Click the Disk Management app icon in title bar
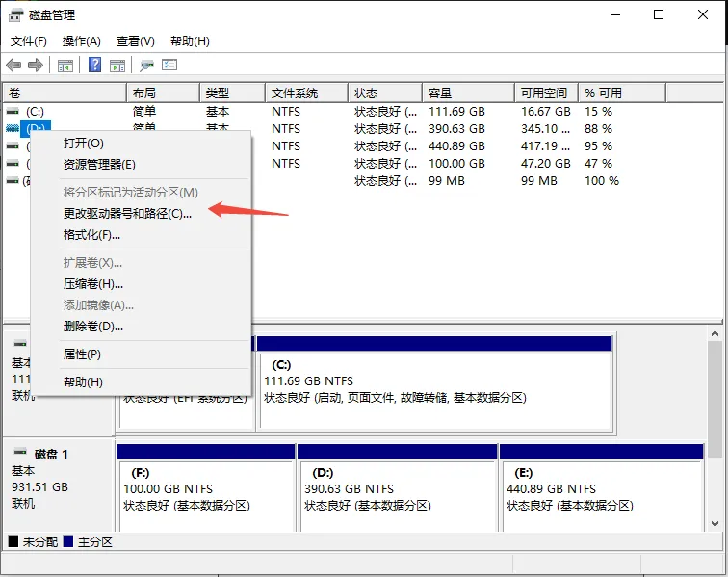This screenshot has height=577, width=728. pyautogui.click(x=15, y=15)
